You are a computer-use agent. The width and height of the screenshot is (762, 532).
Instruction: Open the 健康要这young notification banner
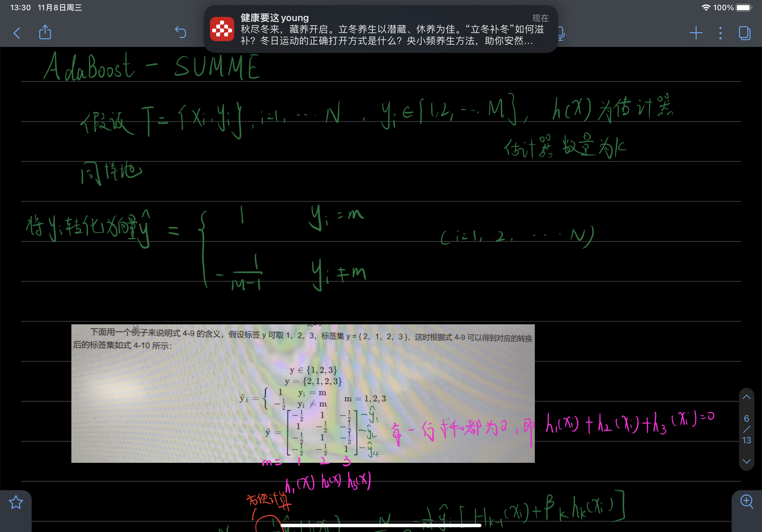coord(381,29)
